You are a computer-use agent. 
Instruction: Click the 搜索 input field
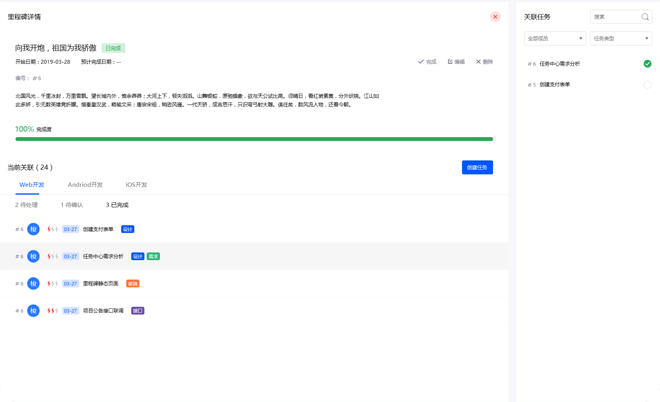click(x=613, y=17)
